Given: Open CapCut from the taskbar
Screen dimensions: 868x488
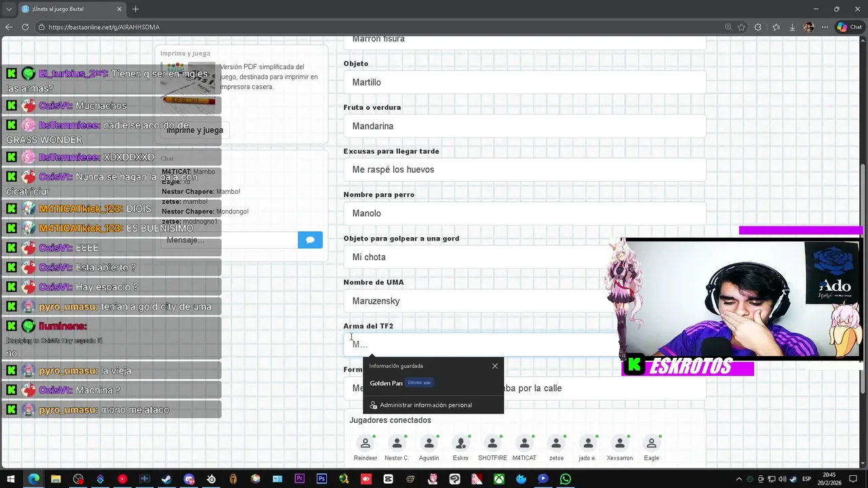Looking at the screenshot, I should coord(388,479).
